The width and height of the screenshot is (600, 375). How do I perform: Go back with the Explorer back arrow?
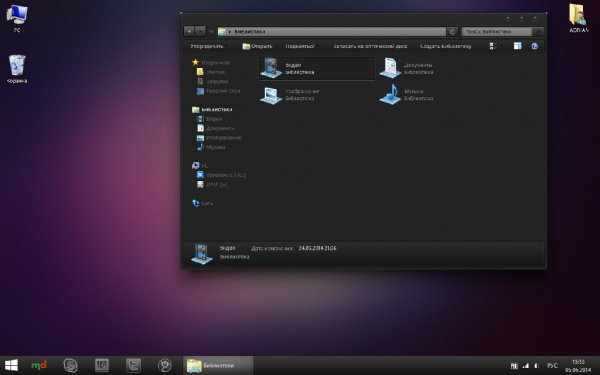(x=189, y=31)
